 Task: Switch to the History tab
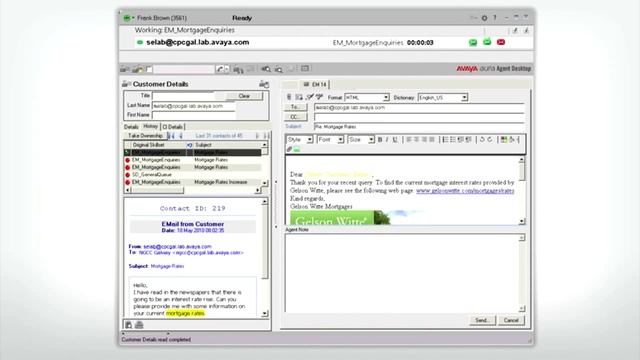click(x=150, y=127)
